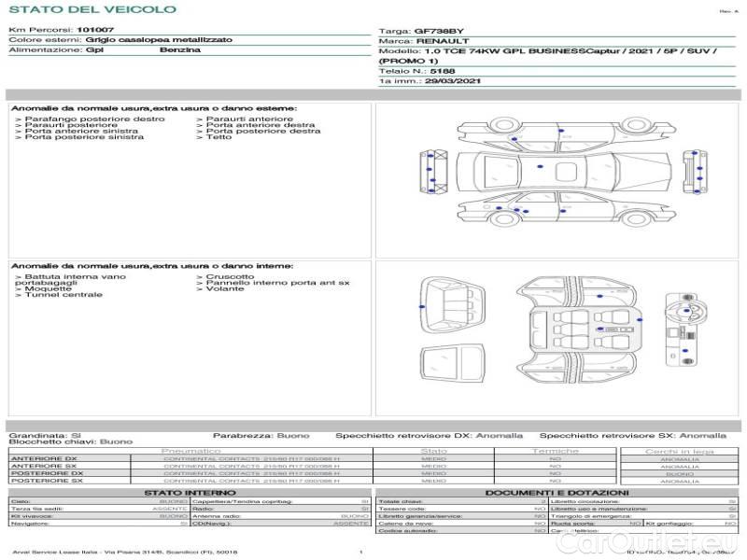
Task: Click the exterior front-view car diagram on left
Action: pos(431,173)
